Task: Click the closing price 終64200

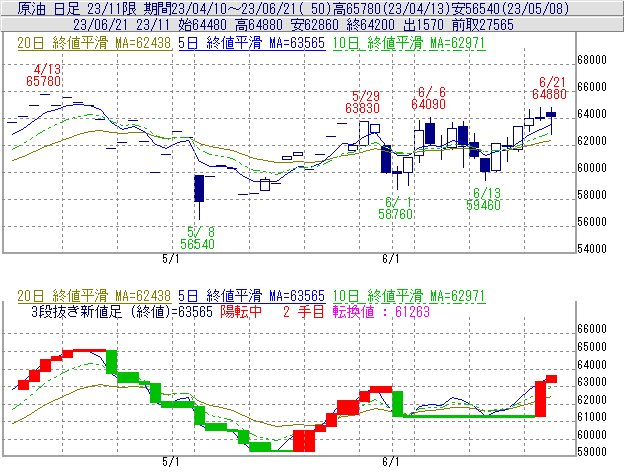Action: [370, 25]
